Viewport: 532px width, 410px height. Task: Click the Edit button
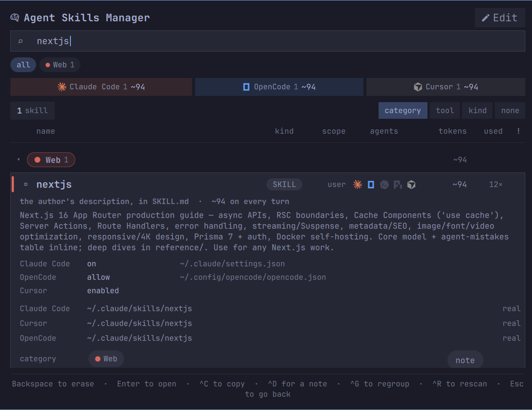(x=500, y=18)
